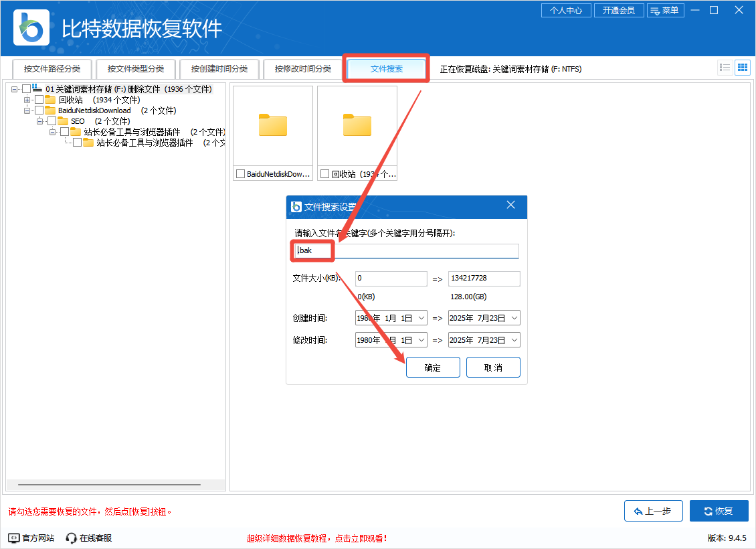756x549 pixels.
Task: Click the BaiduNetdiskDownload folder icon in tree
Action: coord(50,110)
